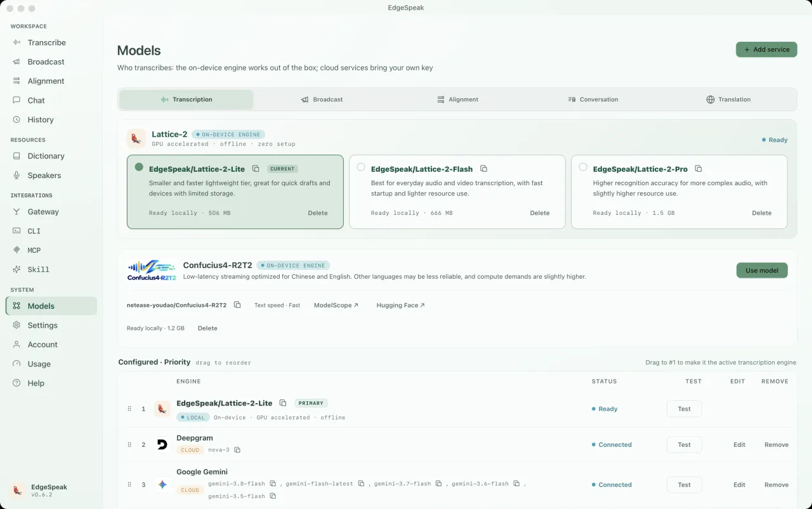Select the EdgeSpeak/Lattice-2-Lite radio button
The height and width of the screenshot is (509, 812).
139,167
